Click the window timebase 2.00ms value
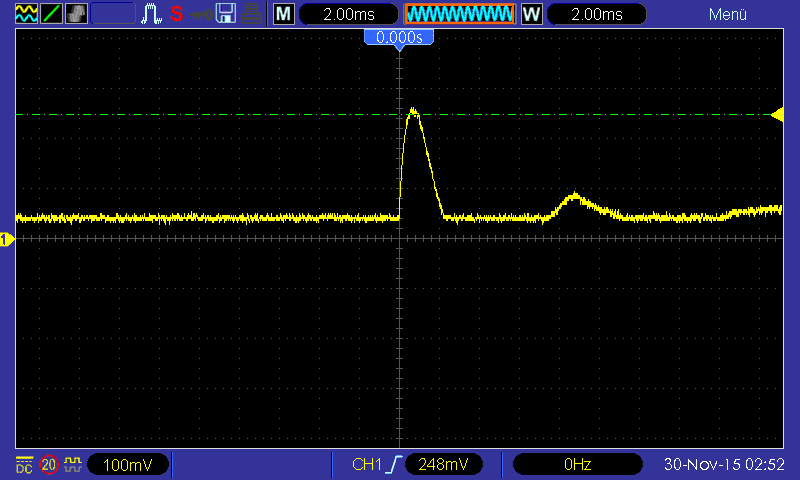The height and width of the screenshot is (480, 800). 597,14
